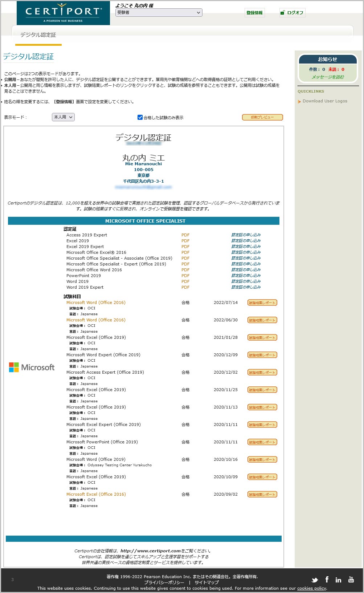The height and width of the screenshot is (593, 364).
Task: Click the orange arrow beside Download User Logos
Action: tap(299, 101)
